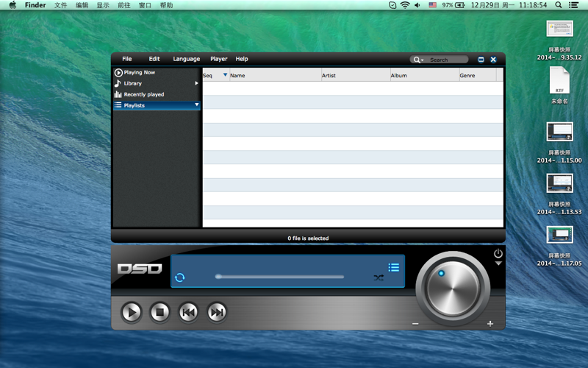Screen dimensions: 588x368
Task: Open Spotlight search in the menu bar
Action: (x=559, y=5)
